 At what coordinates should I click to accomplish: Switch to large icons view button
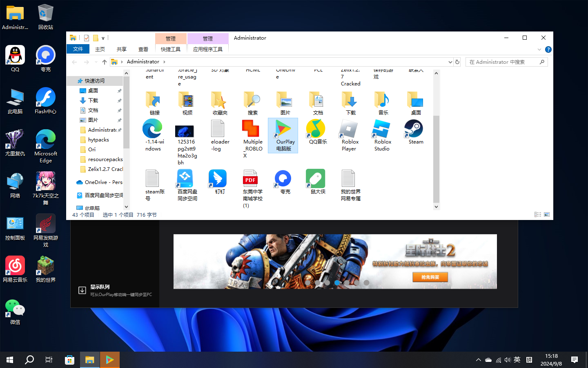tap(547, 215)
